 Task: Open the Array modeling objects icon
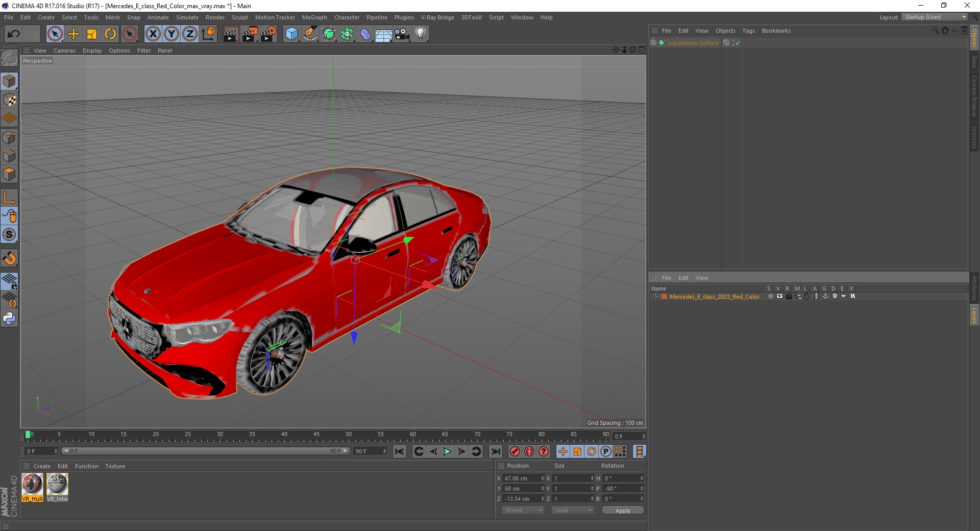click(347, 34)
